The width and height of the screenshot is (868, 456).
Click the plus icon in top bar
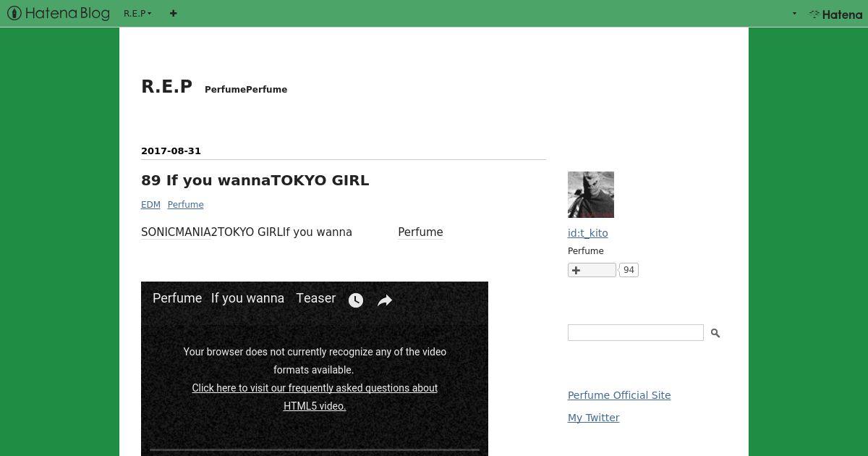pyautogui.click(x=173, y=13)
